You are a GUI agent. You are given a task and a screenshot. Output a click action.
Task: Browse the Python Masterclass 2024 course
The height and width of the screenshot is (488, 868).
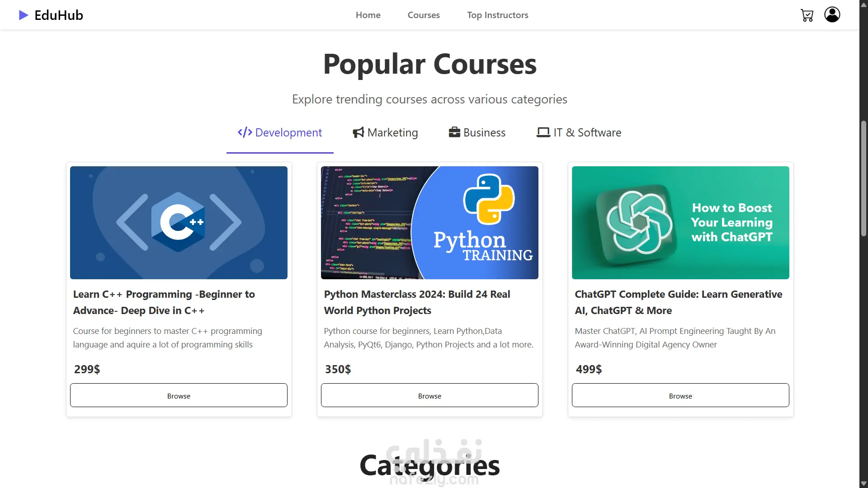click(429, 395)
